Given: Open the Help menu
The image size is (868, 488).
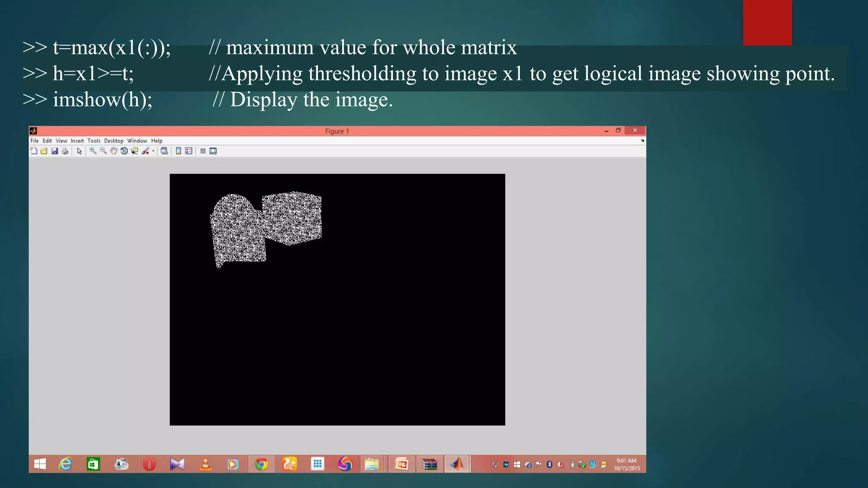Looking at the screenshot, I should point(157,141).
